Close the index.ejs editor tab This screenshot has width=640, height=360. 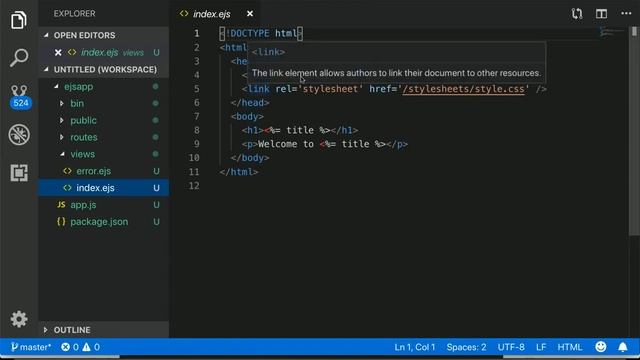click(x=250, y=14)
